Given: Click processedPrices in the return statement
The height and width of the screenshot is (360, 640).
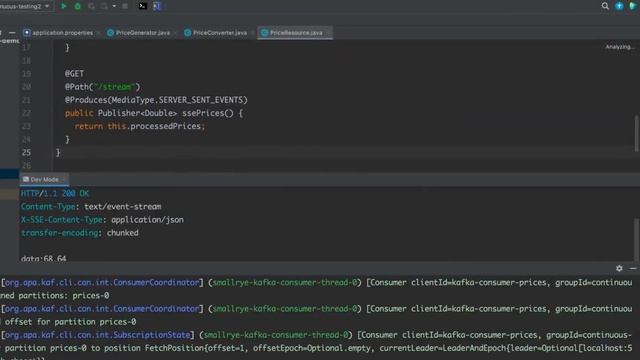Looking at the screenshot, I should pyautogui.click(x=166, y=126).
